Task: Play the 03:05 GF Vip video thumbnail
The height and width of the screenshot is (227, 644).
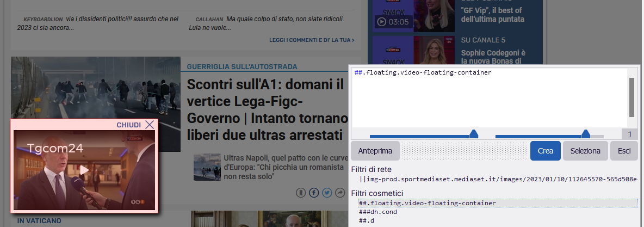Action: [413, 16]
